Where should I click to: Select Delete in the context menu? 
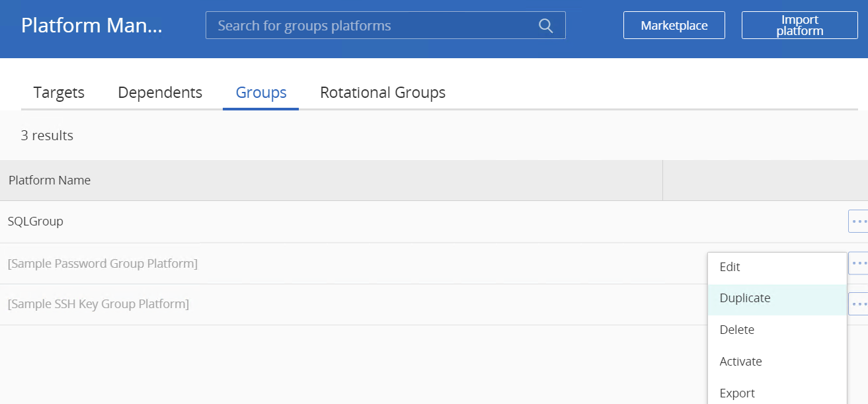point(777,330)
